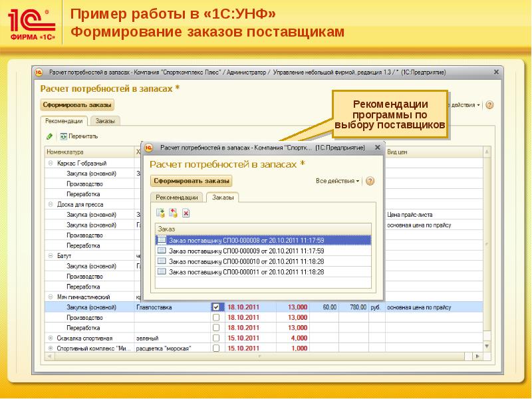Uncheck the Главпоставка purchase row checkbox
Viewport: 532px width, 399px height.
216,307
